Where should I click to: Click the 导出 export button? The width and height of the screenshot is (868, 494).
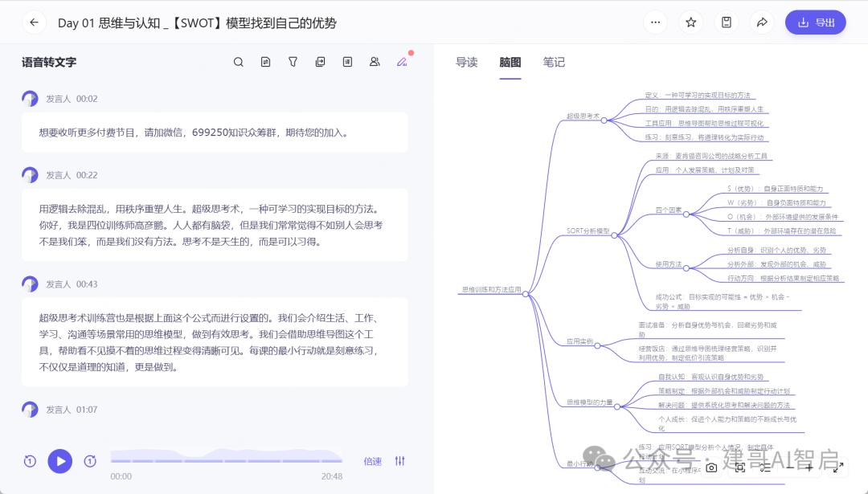pyautogui.click(x=815, y=22)
